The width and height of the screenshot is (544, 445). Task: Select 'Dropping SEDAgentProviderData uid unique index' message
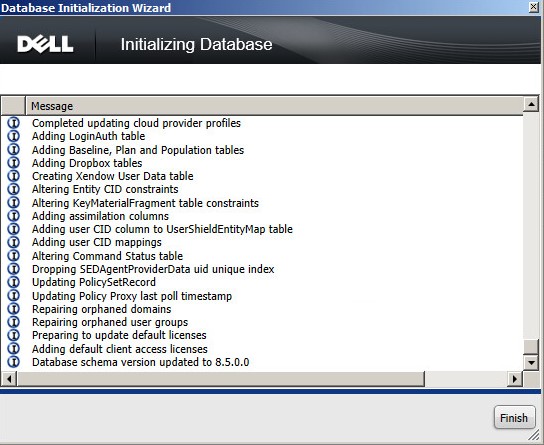click(153, 269)
